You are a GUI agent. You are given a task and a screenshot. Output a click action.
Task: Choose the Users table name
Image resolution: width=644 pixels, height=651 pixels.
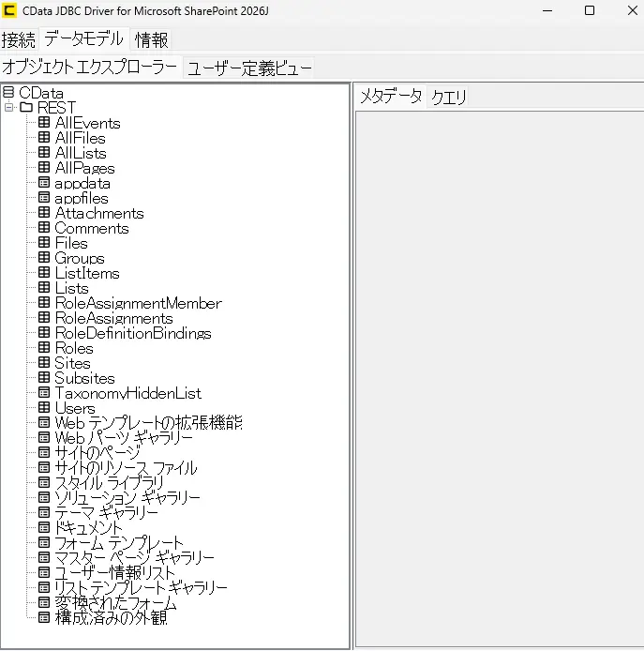[75, 408]
